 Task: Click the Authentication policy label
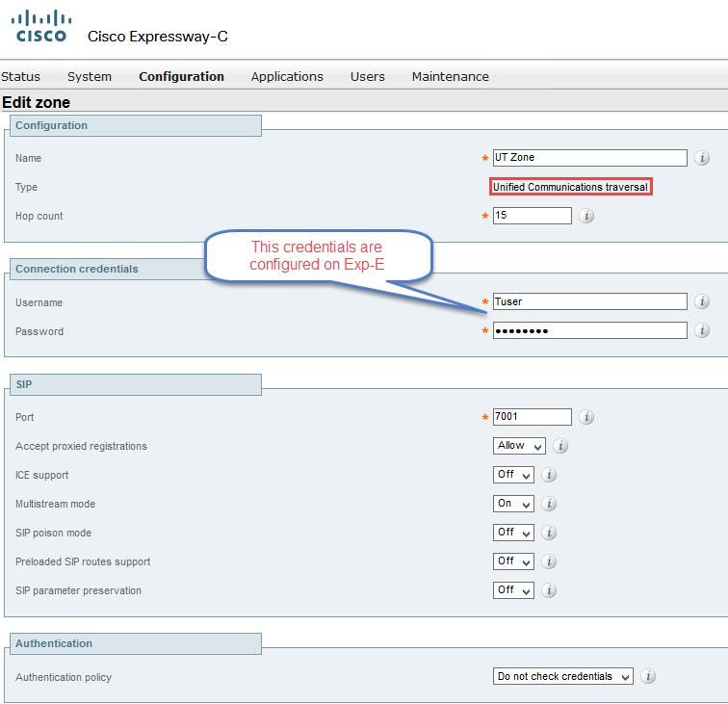tap(64, 677)
